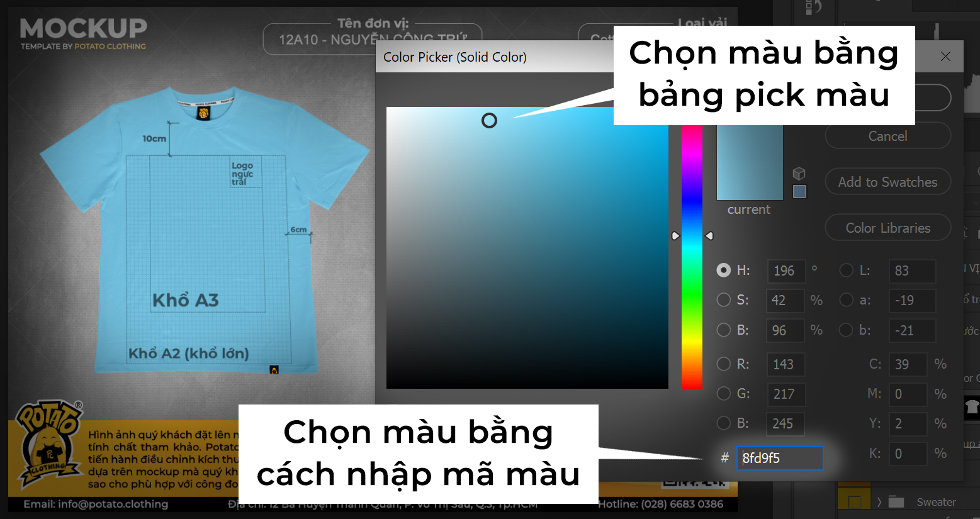This screenshot has height=519, width=980.
Task: Select the R red radio button
Action: [x=724, y=364]
